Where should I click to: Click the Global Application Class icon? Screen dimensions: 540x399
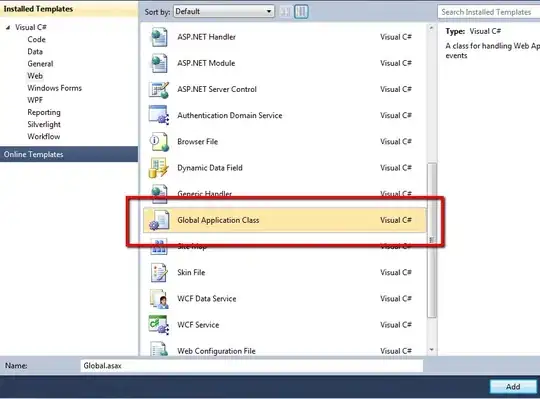click(x=159, y=220)
